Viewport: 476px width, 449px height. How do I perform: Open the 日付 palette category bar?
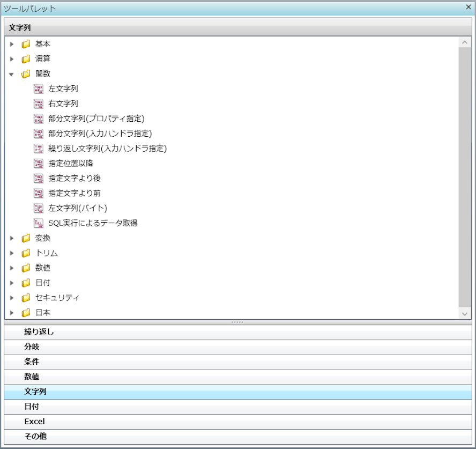pos(237,407)
